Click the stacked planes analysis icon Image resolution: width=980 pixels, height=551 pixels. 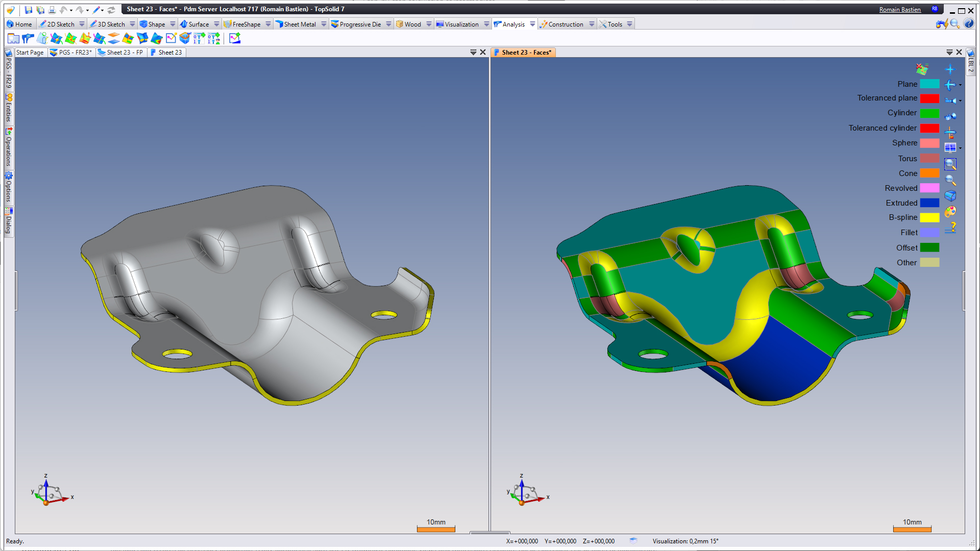(114, 38)
